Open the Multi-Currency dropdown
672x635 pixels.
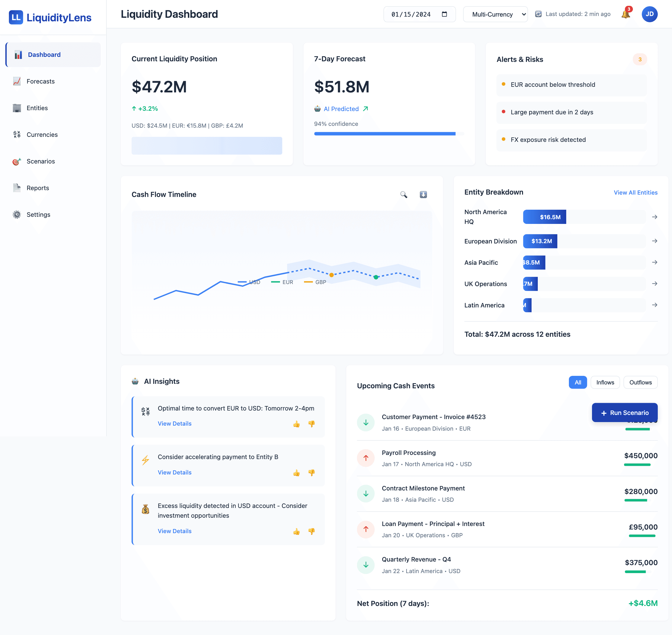click(x=495, y=14)
